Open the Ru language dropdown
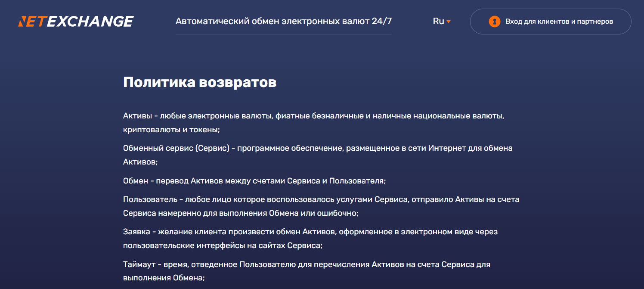This screenshot has width=644, height=289. tap(442, 21)
